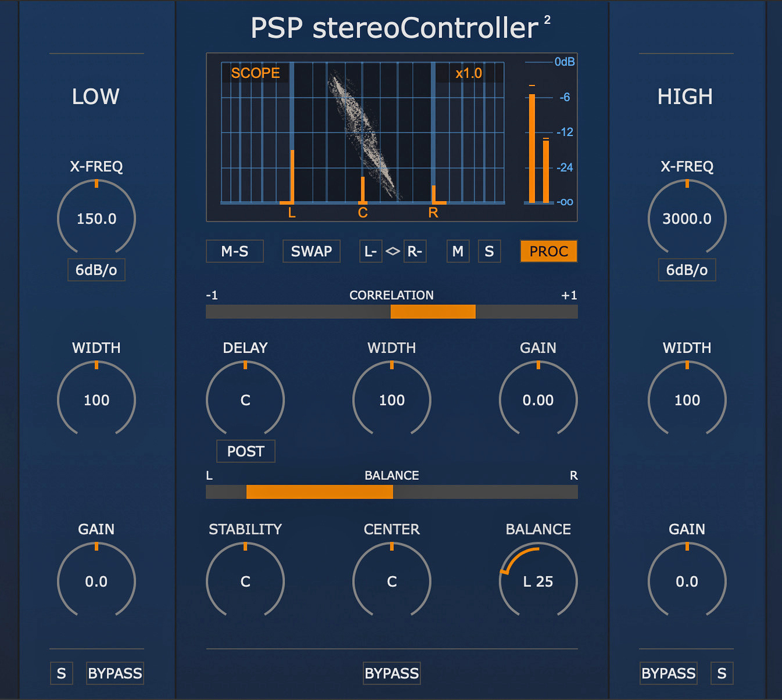Click the -12 meter scale label
The image size is (782, 700).
(565, 132)
